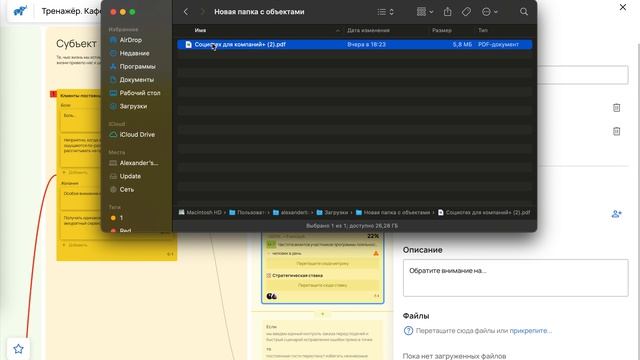Click the upper trash icon in the right panel
The image size is (640, 360).
tap(616, 108)
